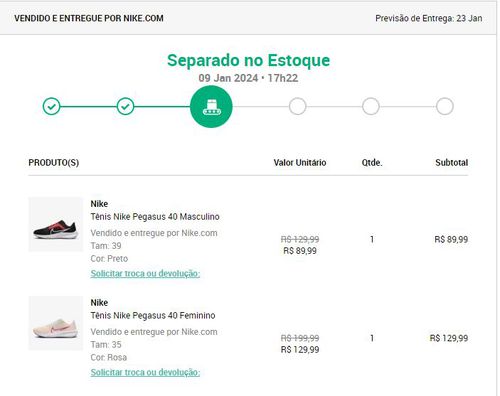Select the fifth empty progress step circle
The width and height of the screenshot is (500, 396).
click(371, 106)
